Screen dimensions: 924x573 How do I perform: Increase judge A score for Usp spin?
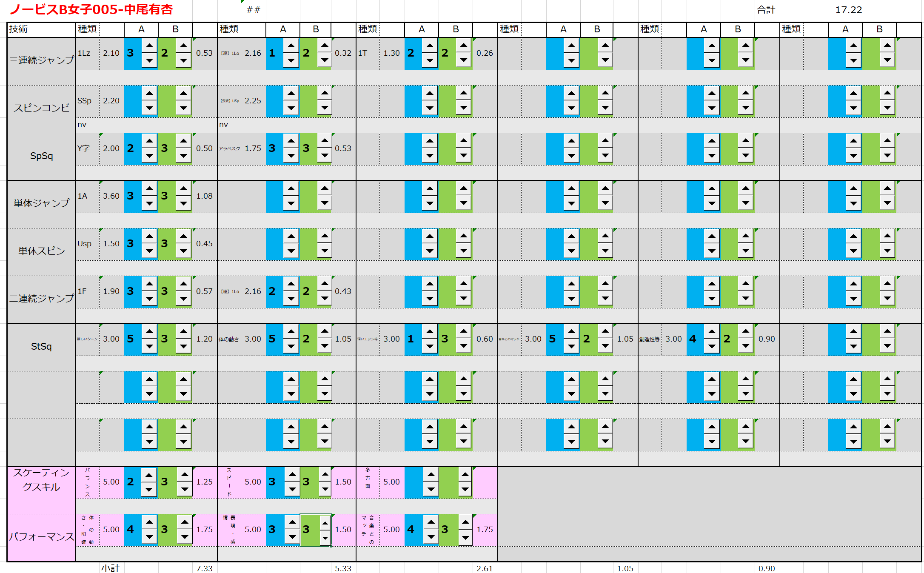coord(149,236)
